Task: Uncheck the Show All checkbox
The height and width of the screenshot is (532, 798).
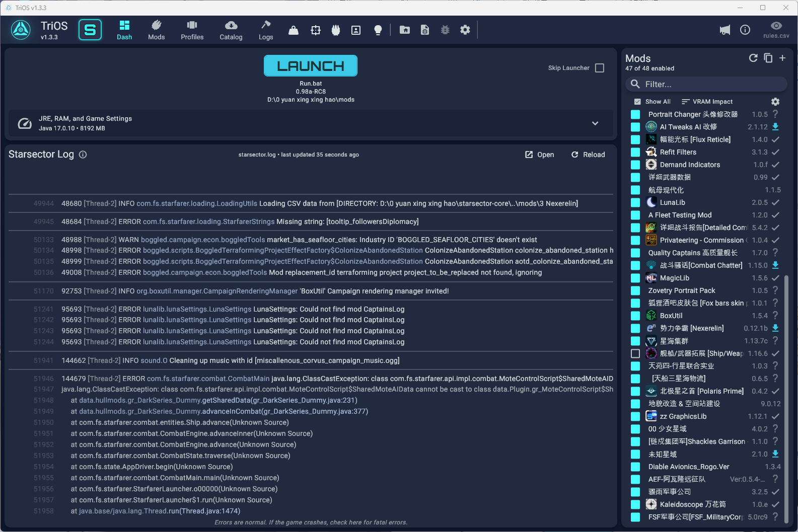Action: tap(637, 102)
